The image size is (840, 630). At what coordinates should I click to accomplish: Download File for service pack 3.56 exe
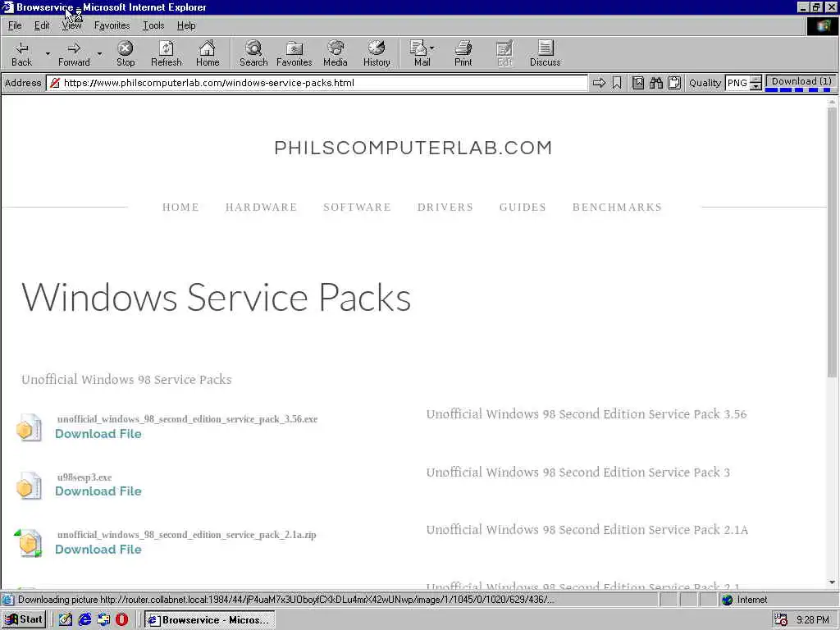pyautogui.click(x=98, y=434)
